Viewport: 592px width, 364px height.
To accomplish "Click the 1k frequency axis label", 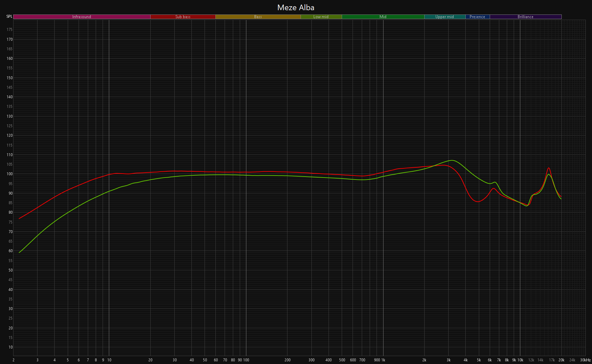I will pos(383,360).
